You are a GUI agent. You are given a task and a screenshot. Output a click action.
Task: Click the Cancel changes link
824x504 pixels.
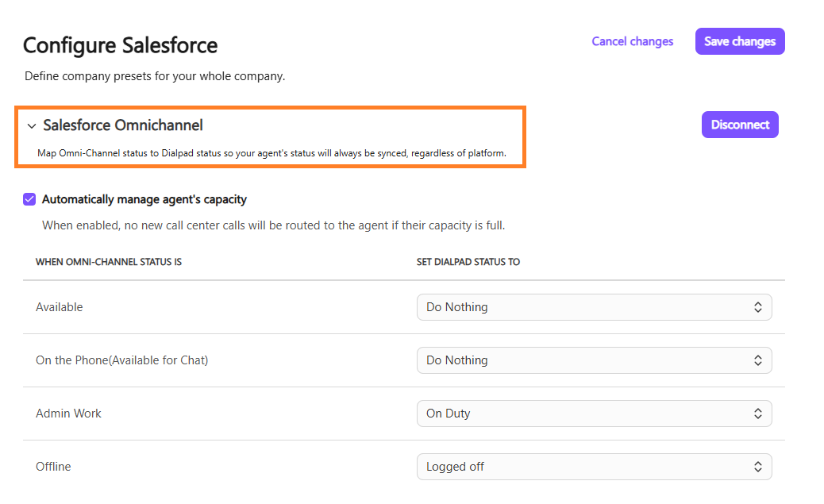click(x=632, y=41)
